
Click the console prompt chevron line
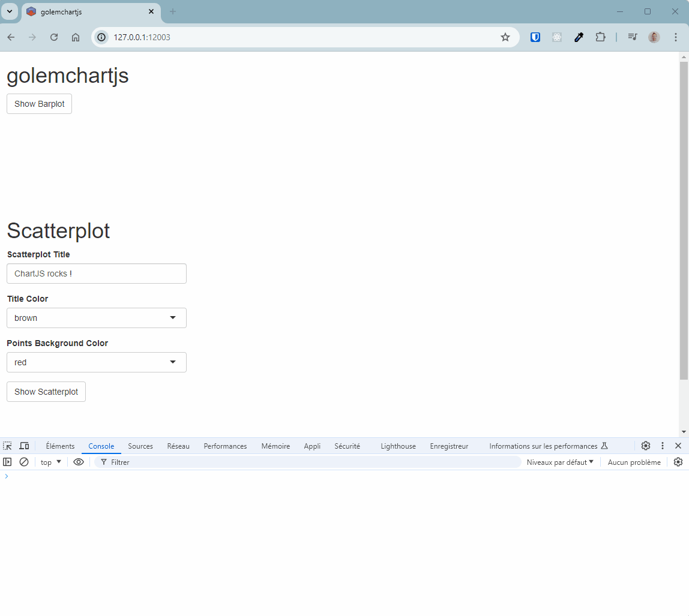pos(344,476)
